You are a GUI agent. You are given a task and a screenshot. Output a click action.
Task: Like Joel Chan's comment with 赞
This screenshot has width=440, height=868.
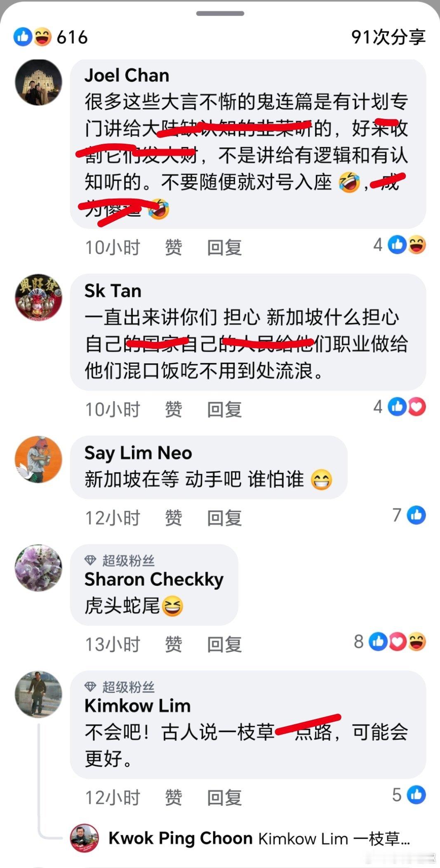point(174,248)
